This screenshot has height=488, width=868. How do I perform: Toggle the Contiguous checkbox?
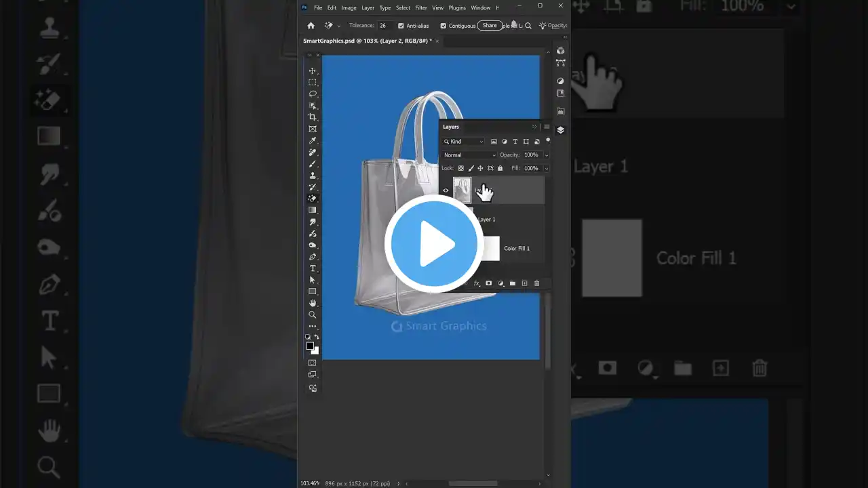click(x=443, y=26)
